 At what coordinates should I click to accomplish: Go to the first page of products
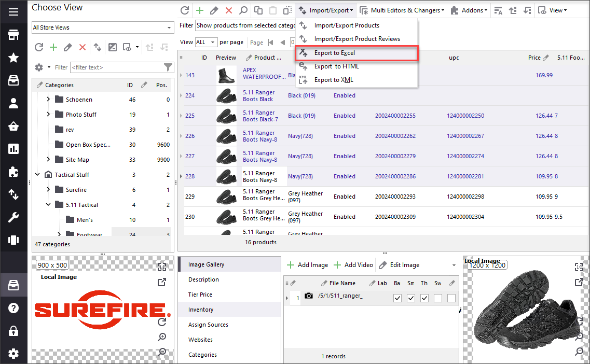pyautogui.click(x=270, y=43)
